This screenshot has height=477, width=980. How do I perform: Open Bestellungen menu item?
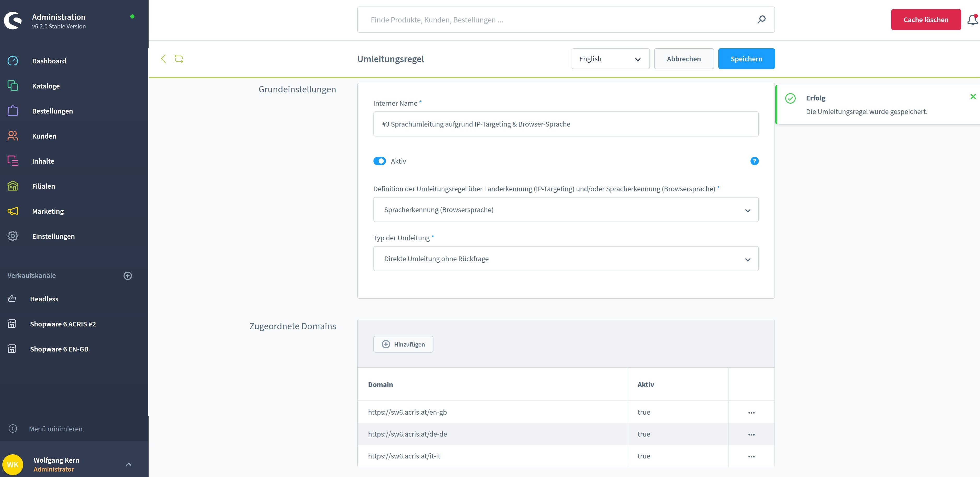52,111
